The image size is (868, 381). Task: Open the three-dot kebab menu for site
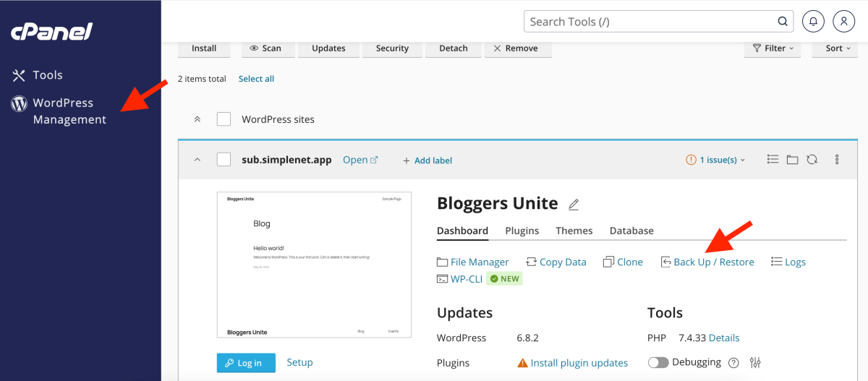pyautogui.click(x=837, y=160)
